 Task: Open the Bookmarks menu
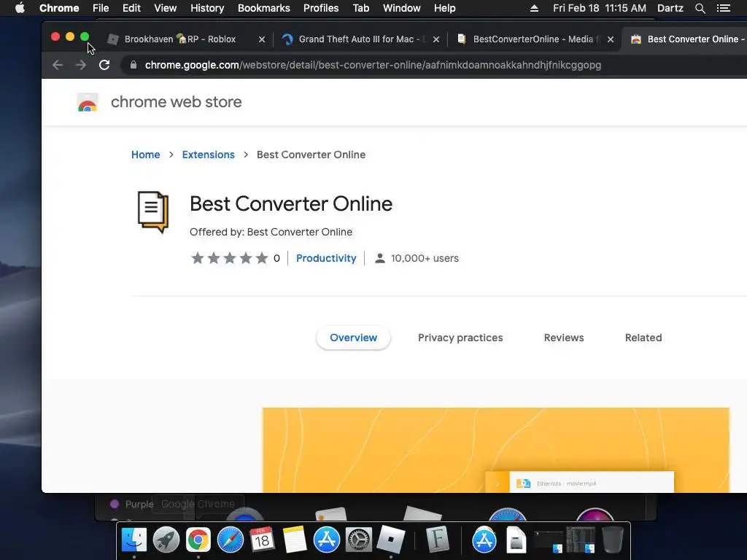click(x=264, y=8)
